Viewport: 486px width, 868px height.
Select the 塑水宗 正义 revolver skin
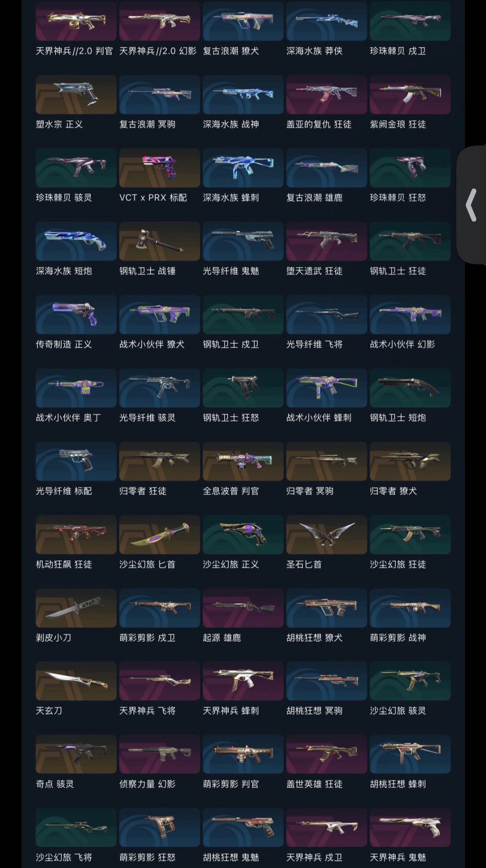tap(76, 94)
